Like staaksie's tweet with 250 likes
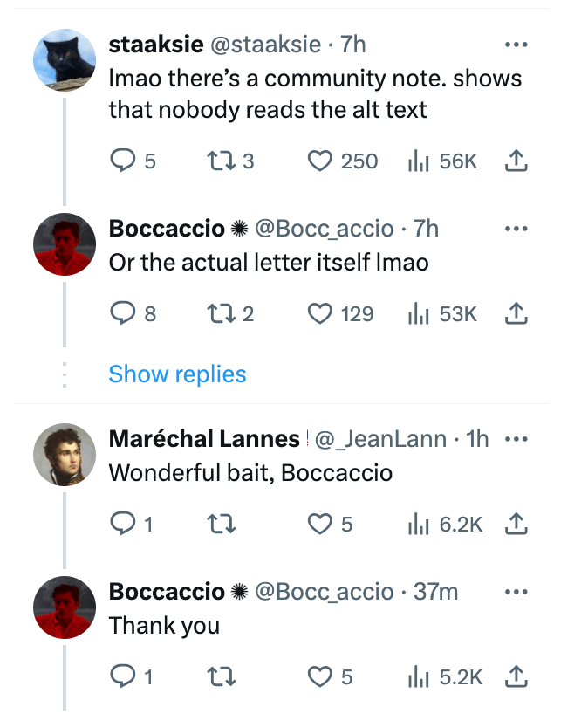Viewport: 588px width, 714px height. point(322,161)
